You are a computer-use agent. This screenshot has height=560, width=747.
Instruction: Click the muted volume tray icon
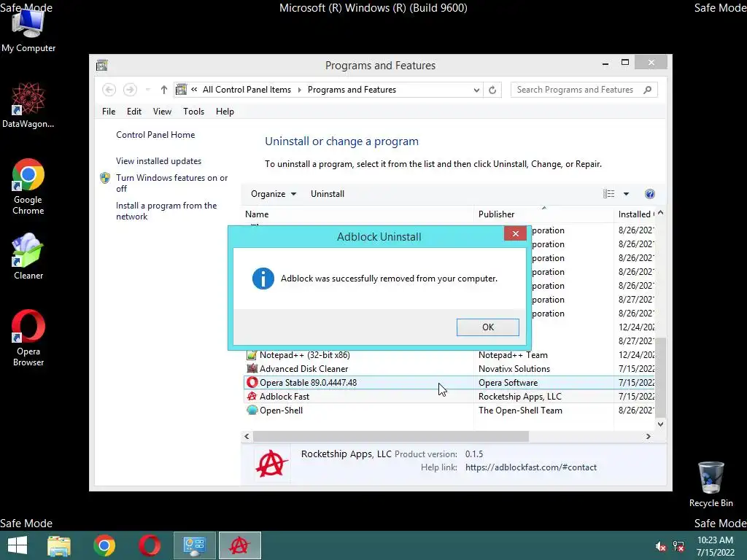coord(660,546)
